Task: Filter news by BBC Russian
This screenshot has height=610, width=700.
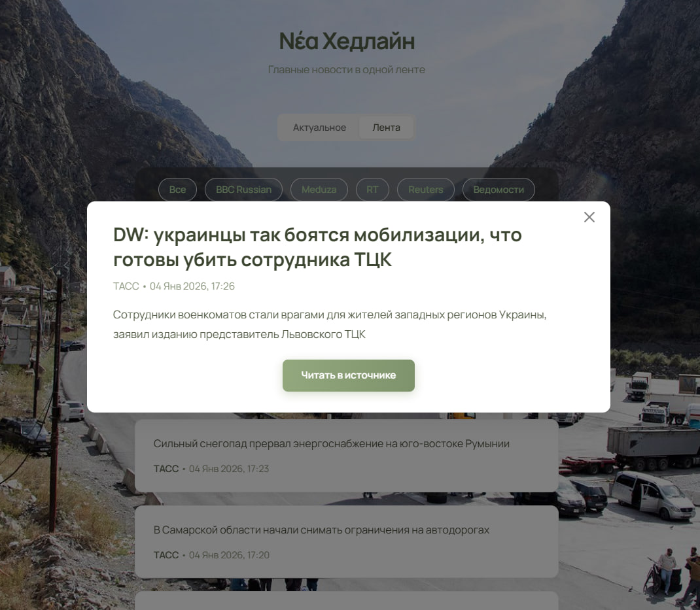Action: tap(243, 190)
